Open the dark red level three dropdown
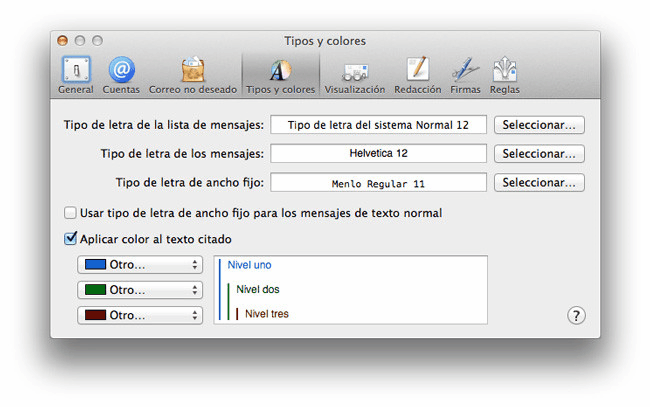 tap(140, 315)
